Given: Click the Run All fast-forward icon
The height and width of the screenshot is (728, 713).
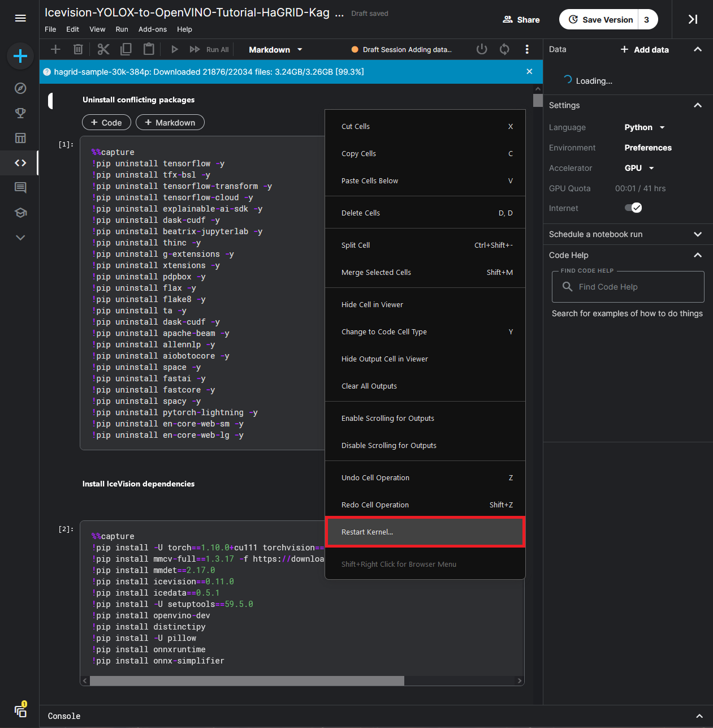Looking at the screenshot, I should point(195,50).
